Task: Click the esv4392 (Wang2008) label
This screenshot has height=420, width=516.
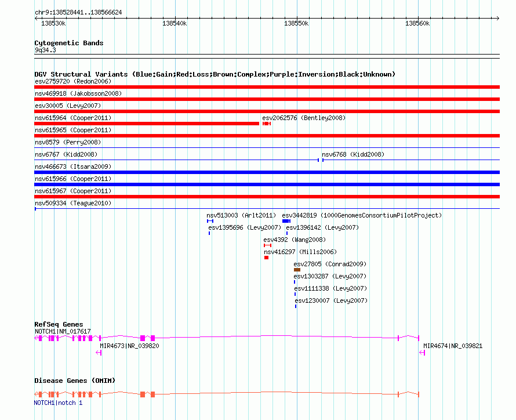Action: pos(295,240)
